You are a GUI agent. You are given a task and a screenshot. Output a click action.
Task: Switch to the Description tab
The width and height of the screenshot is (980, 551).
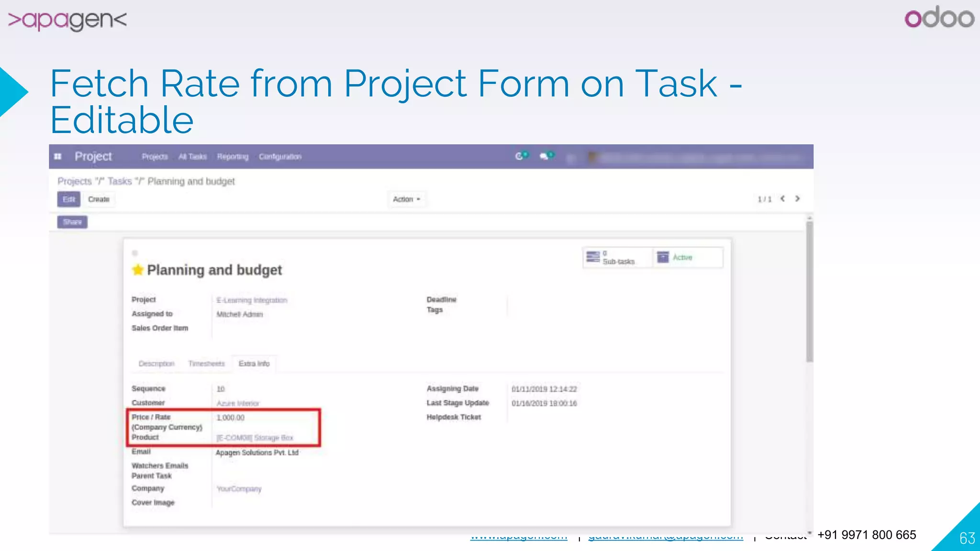[156, 364]
